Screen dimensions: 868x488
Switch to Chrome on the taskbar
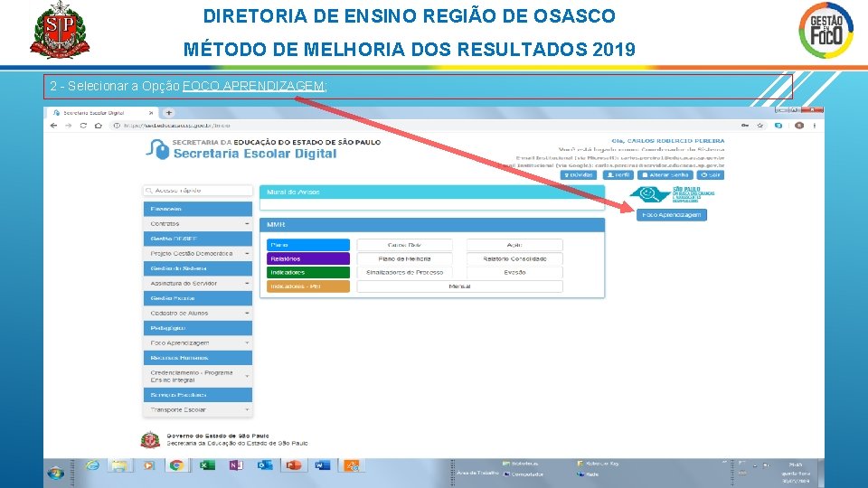point(176,466)
